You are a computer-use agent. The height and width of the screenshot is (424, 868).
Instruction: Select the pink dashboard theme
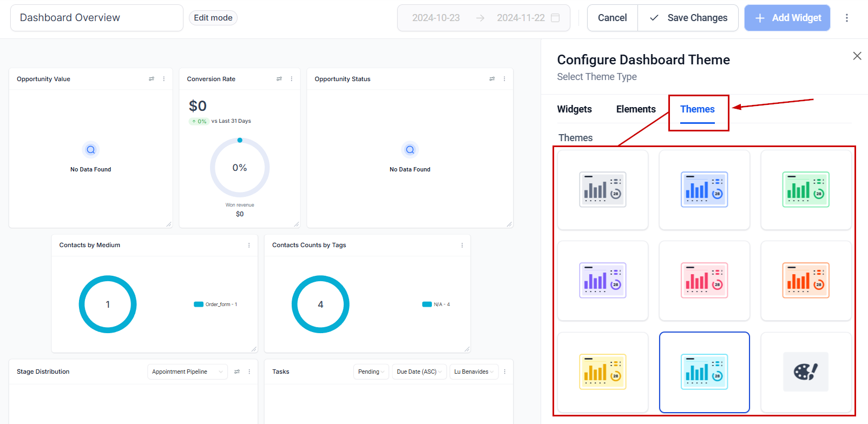[x=705, y=281]
